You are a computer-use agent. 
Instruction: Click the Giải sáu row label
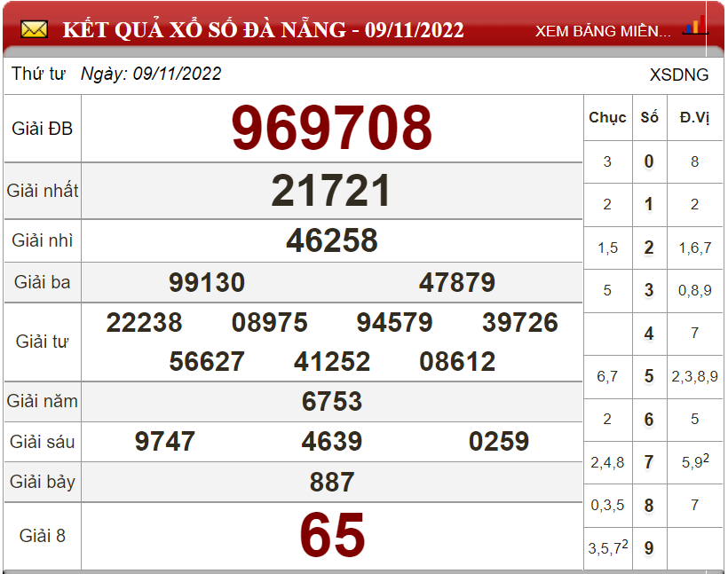(43, 441)
